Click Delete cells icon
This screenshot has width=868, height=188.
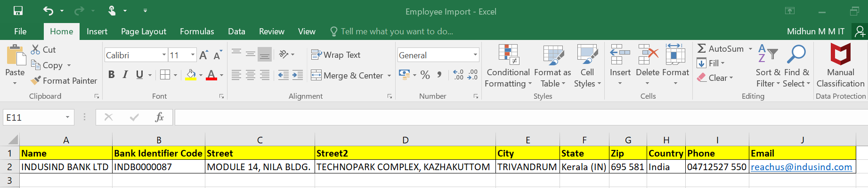[x=648, y=55]
